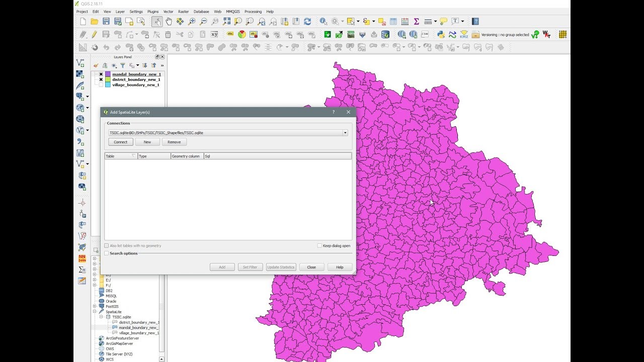Tick Also list tables with no geometry

click(106, 246)
